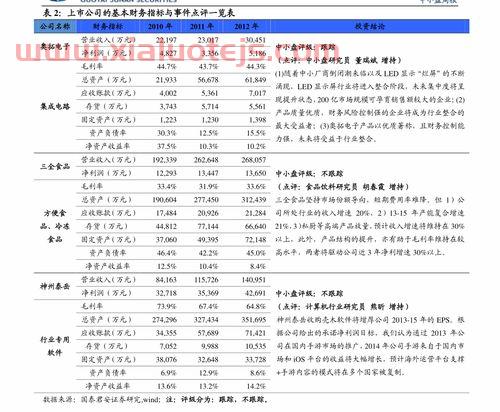Screen dimensions: 500x412
Task: Click the comment line '食品饮料研究员 胡春霞 增持'
Action: [343, 187]
